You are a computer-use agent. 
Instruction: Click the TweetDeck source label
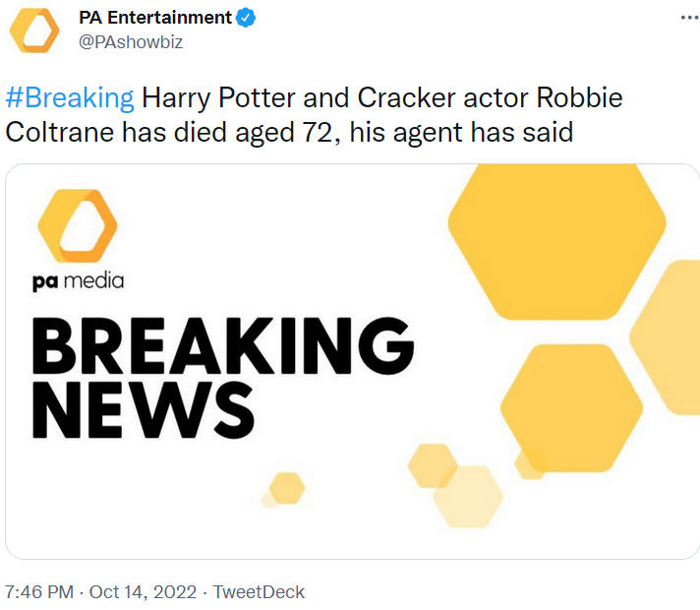[x=259, y=592]
